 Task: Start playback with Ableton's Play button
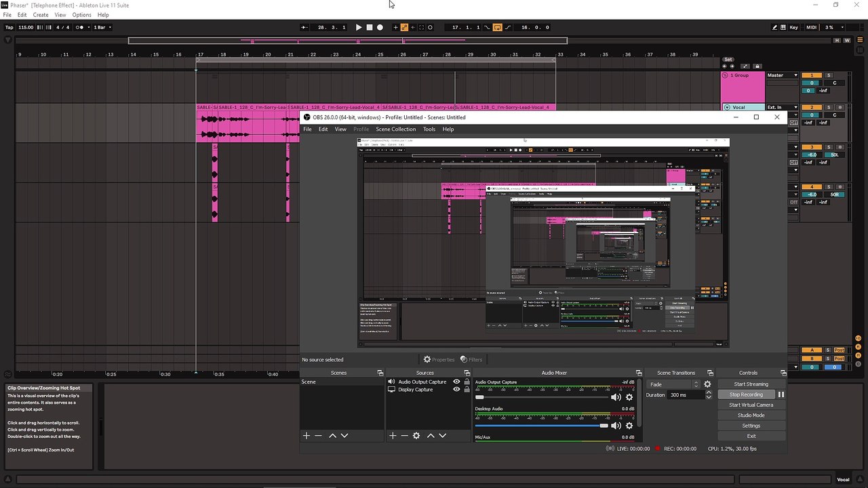[359, 28]
